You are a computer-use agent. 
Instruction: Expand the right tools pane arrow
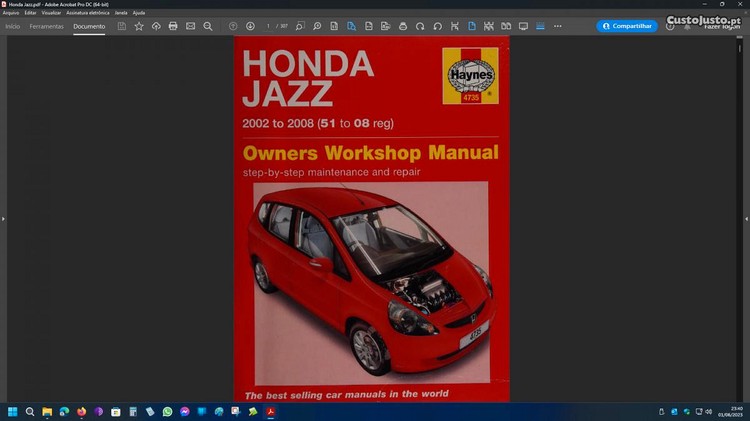click(746, 218)
